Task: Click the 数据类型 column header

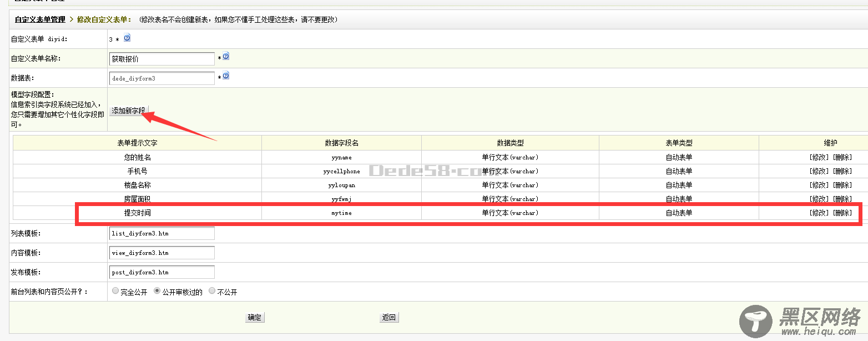Action: (x=510, y=143)
